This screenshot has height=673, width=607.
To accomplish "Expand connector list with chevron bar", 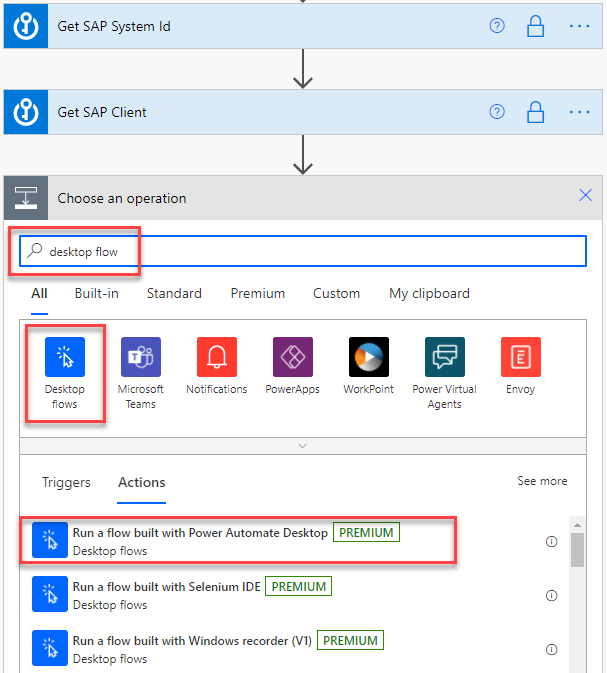I will click(303, 446).
